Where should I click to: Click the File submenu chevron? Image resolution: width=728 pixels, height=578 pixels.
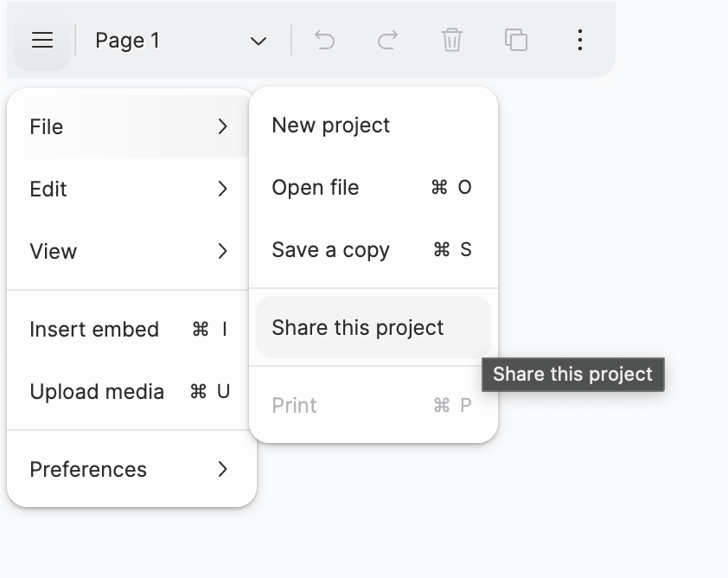point(222,126)
